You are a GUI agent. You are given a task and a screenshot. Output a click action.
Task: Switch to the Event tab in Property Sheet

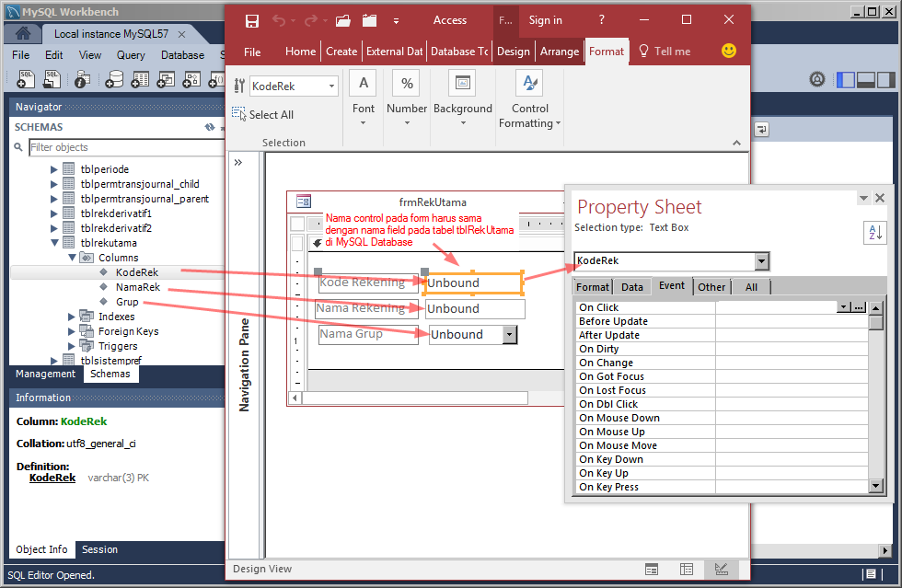[x=671, y=285]
